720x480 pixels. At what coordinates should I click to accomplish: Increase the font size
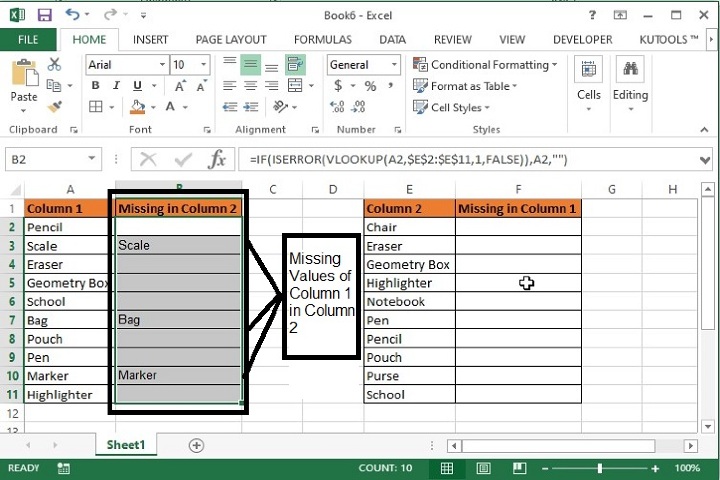(180, 86)
